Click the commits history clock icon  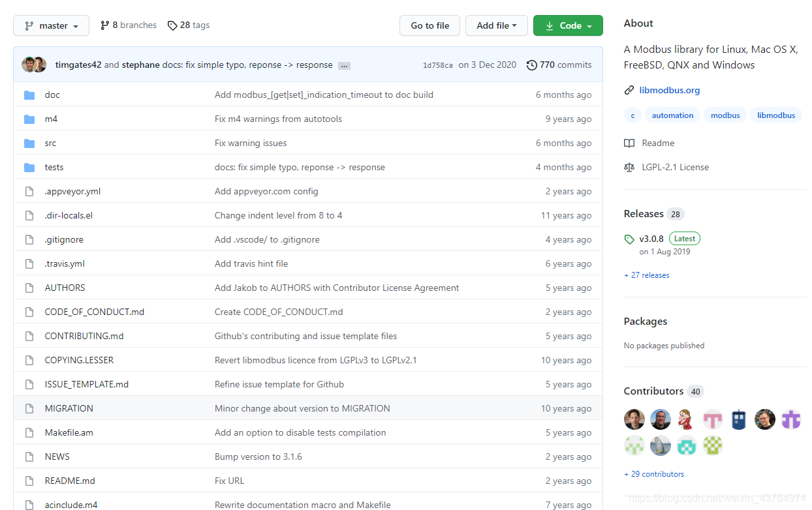point(532,65)
